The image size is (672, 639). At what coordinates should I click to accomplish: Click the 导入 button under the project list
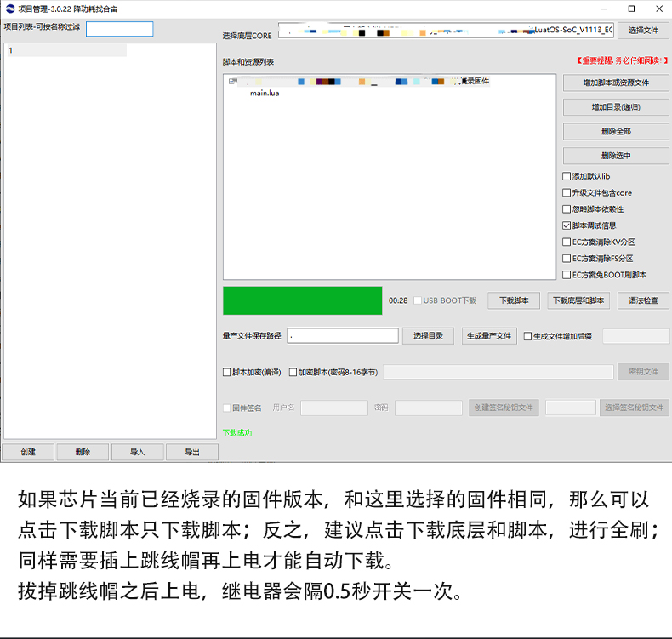click(137, 452)
